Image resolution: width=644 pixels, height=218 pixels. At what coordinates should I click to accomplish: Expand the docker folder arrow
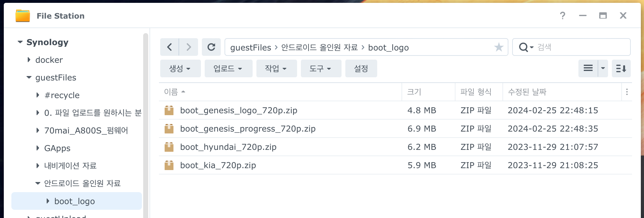tap(29, 60)
